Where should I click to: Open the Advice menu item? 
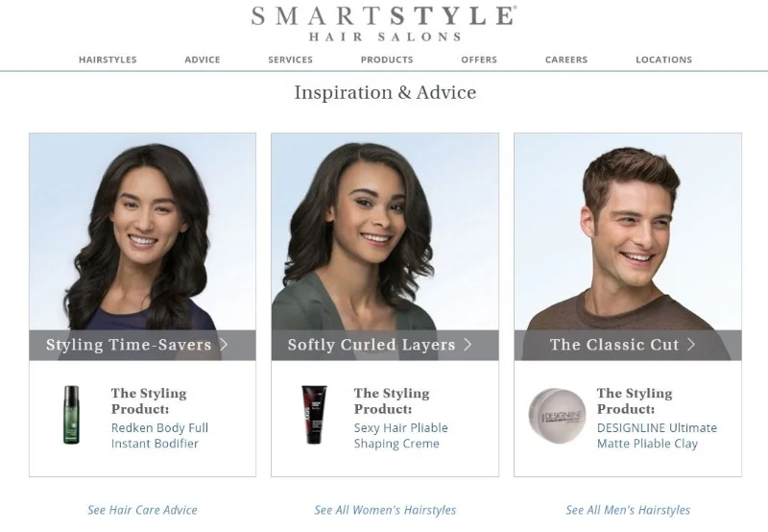pos(203,60)
